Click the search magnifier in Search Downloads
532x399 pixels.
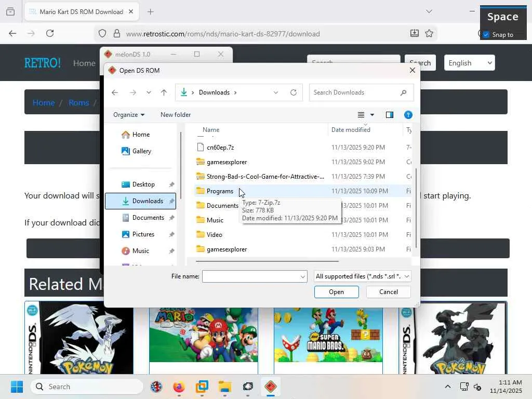pos(403,92)
